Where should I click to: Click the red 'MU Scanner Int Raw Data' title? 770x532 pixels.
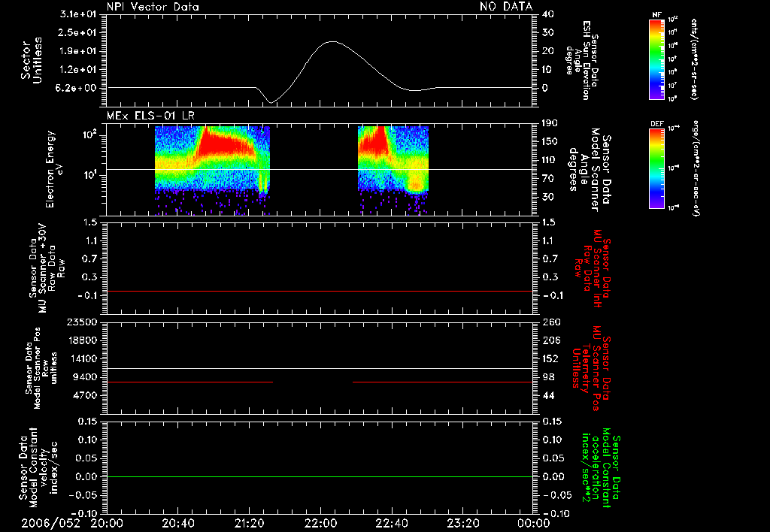click(592, 268)
